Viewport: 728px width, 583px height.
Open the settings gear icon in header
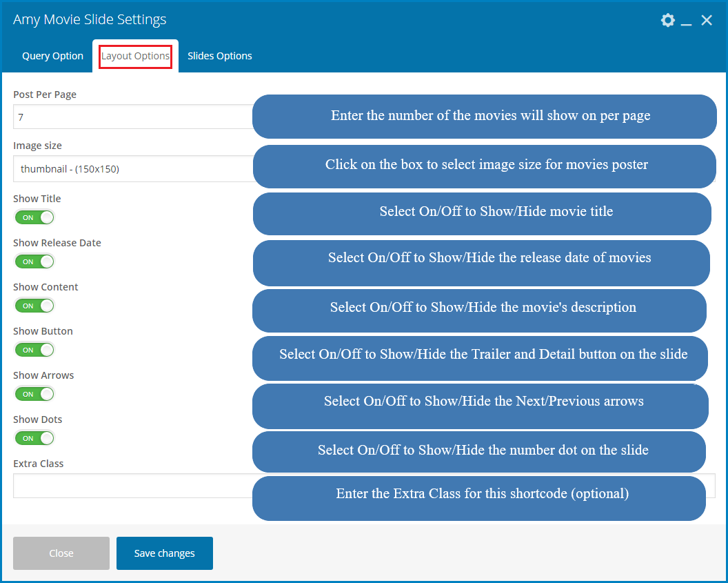(667, 21)
